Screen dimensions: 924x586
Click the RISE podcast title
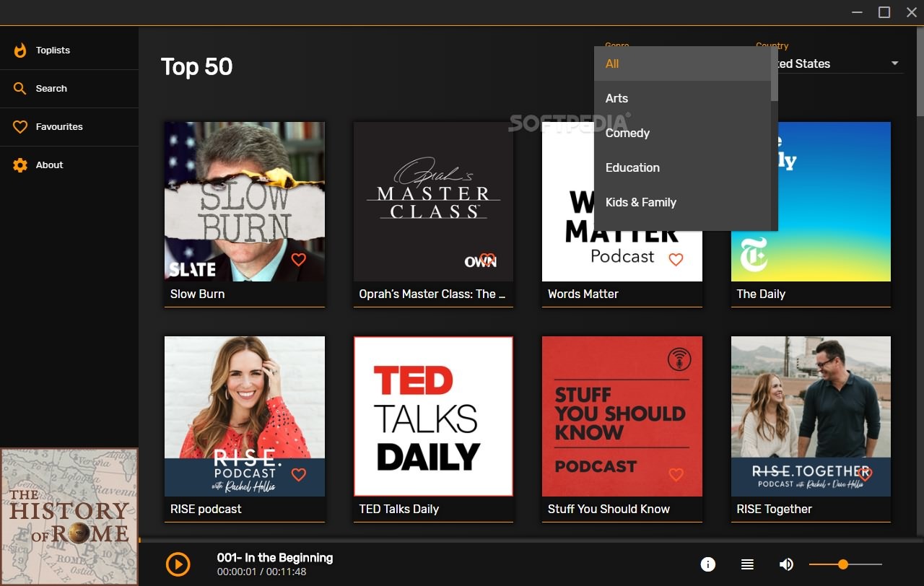(x=206, y=509)
